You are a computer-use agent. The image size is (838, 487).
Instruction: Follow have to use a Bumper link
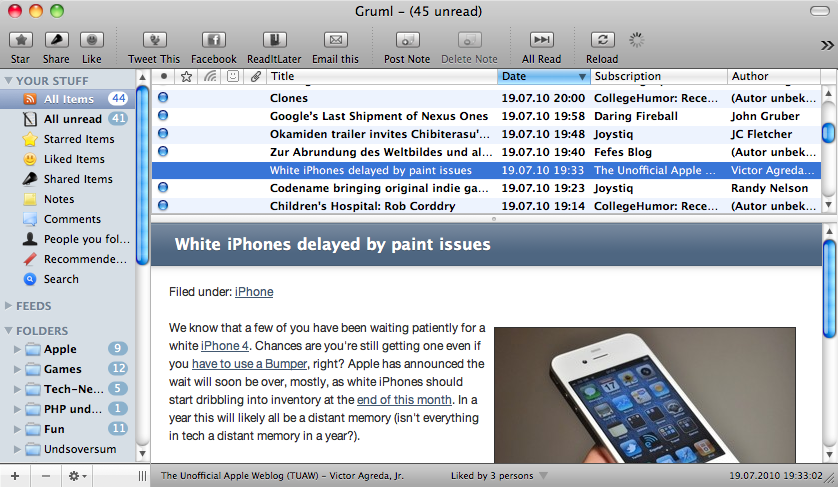point(250,364)
